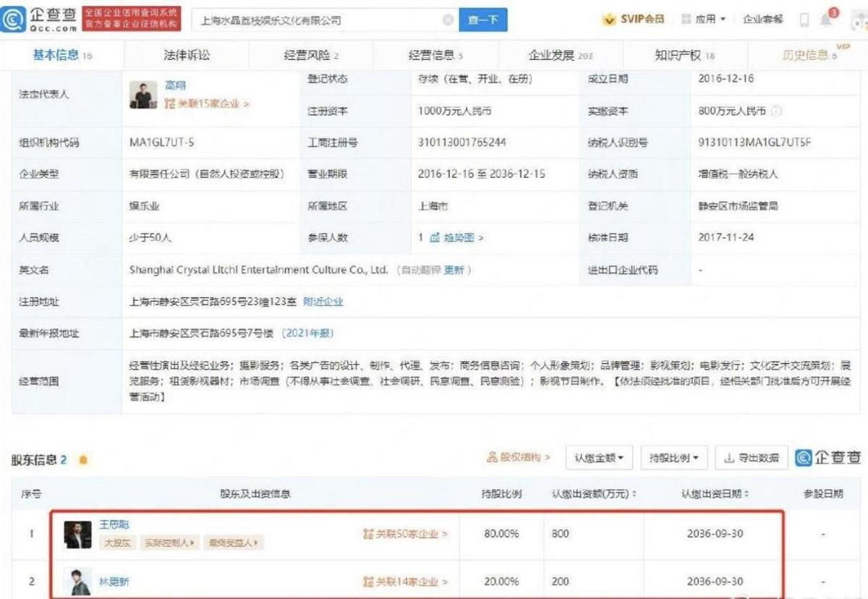Screen dimensions: 868x599
Task: Clear the search box with the X icon
Action: tap(448, 20)
